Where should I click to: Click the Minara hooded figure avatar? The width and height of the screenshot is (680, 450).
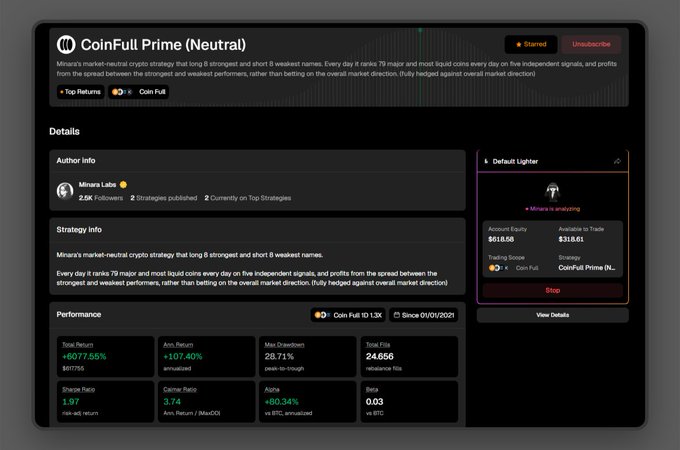point(552,192)
